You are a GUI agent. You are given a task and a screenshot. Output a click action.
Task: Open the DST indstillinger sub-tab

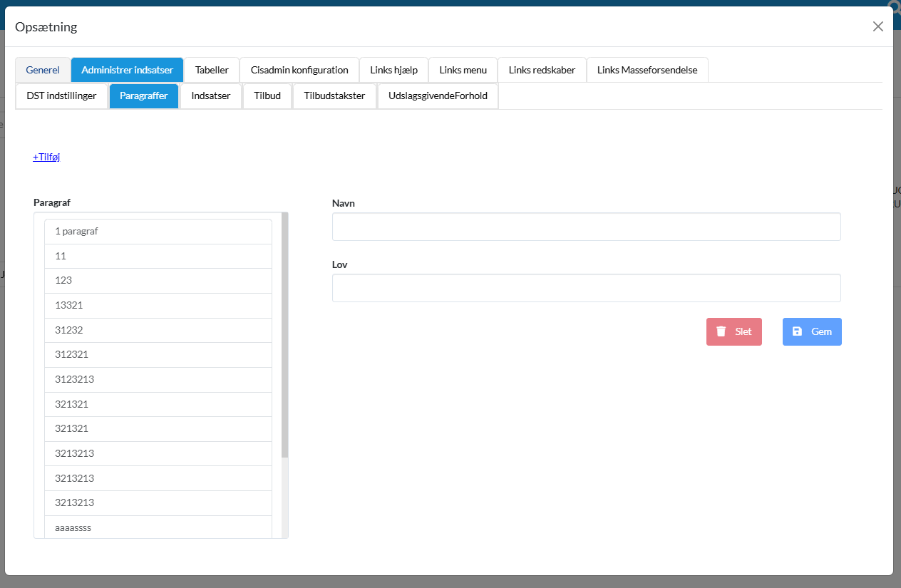[61, 96]
